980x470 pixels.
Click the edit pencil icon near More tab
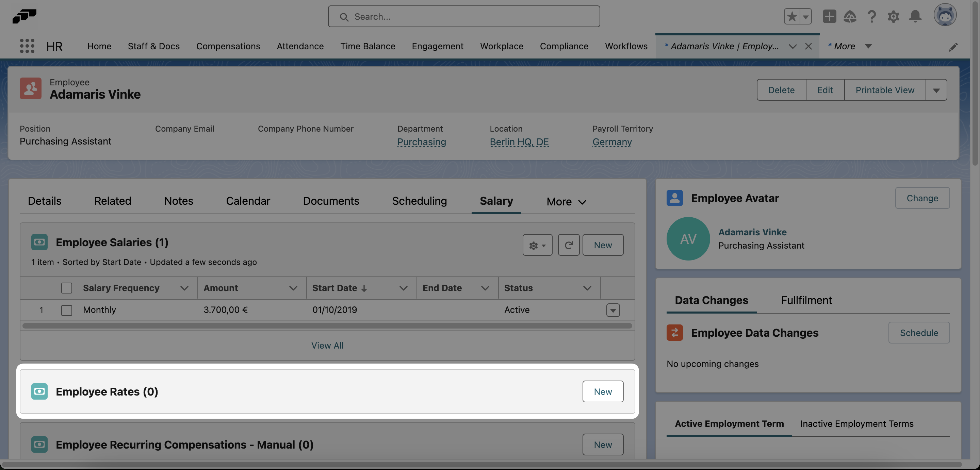(954, 47)
